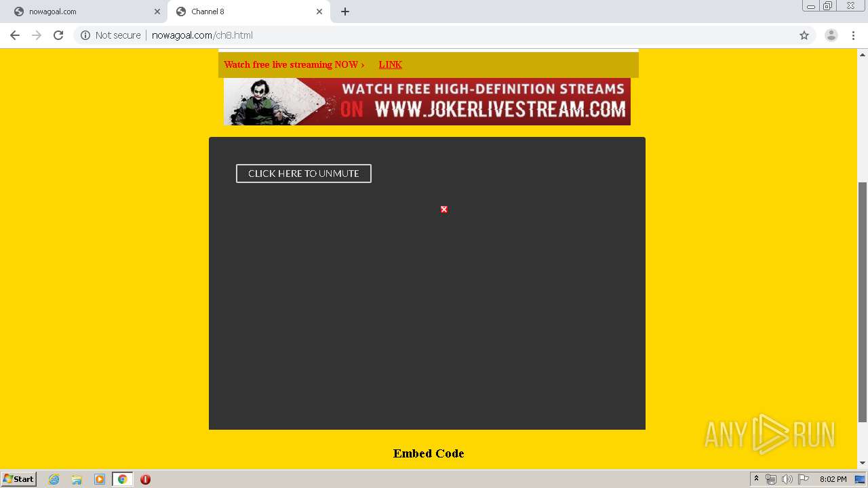Click the page vertical scrollbar thumb
The height and width of the screenshot is (488, 868).
tap(863, 302)
